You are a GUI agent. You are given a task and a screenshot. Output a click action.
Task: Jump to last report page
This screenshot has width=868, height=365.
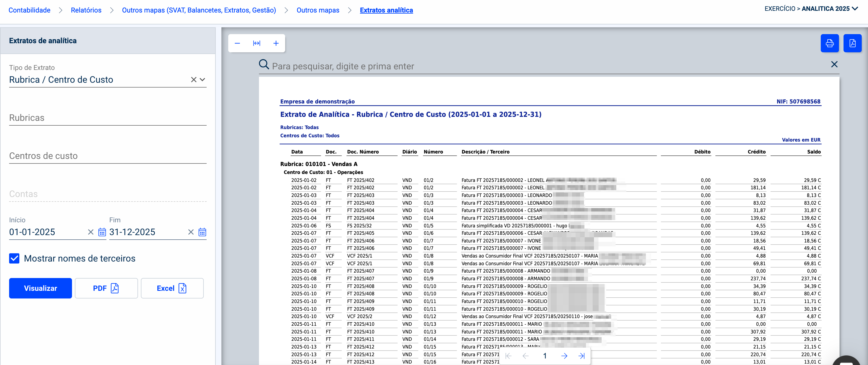pyautogui.click(x=582, y=356)
